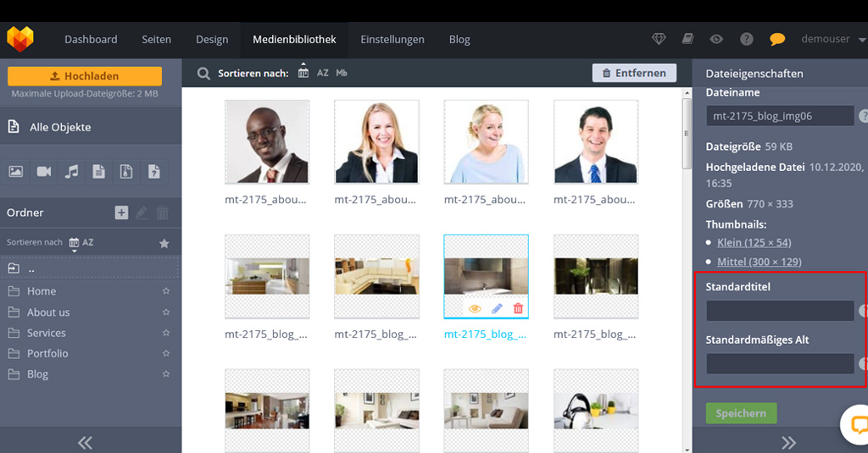Preview selected image with orange eye icon
The image size is (868, 453).
pos(475,309)
